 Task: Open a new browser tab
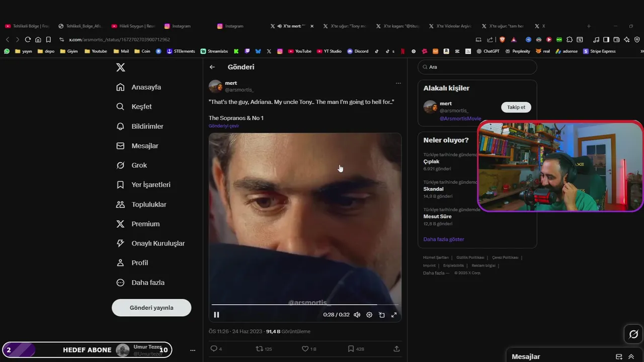click(589, 26)
